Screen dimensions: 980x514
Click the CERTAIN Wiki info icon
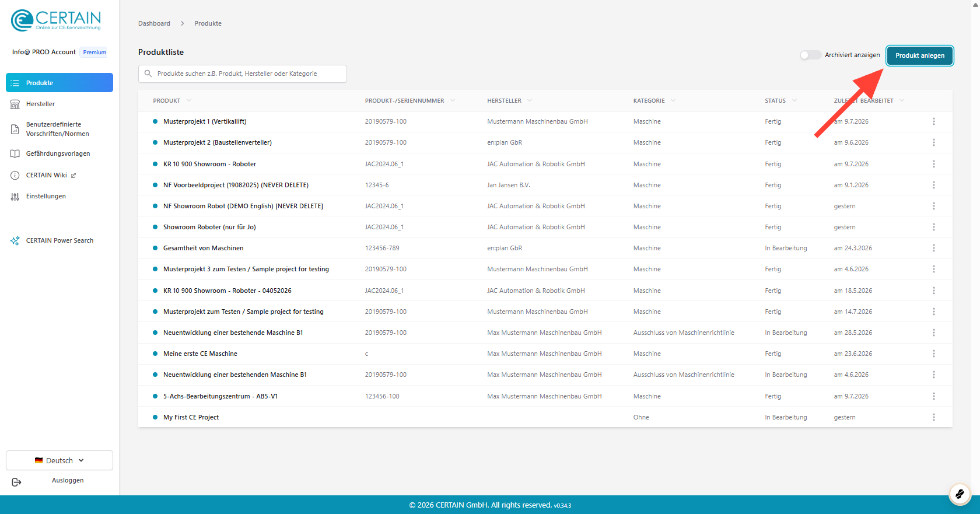[15, 175]
